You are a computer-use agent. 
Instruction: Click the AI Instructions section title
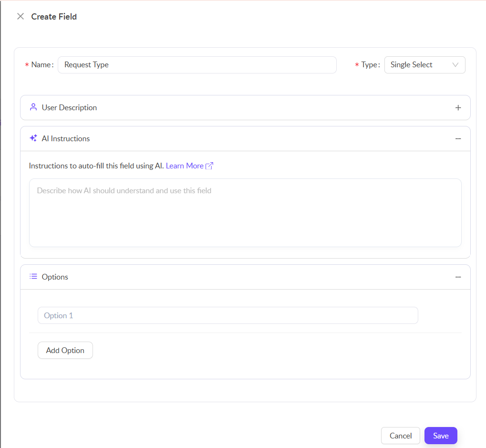(66, 139)
